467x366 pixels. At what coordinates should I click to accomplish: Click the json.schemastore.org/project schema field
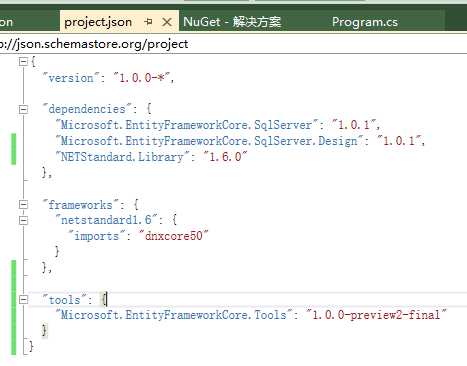click(233, 44)
